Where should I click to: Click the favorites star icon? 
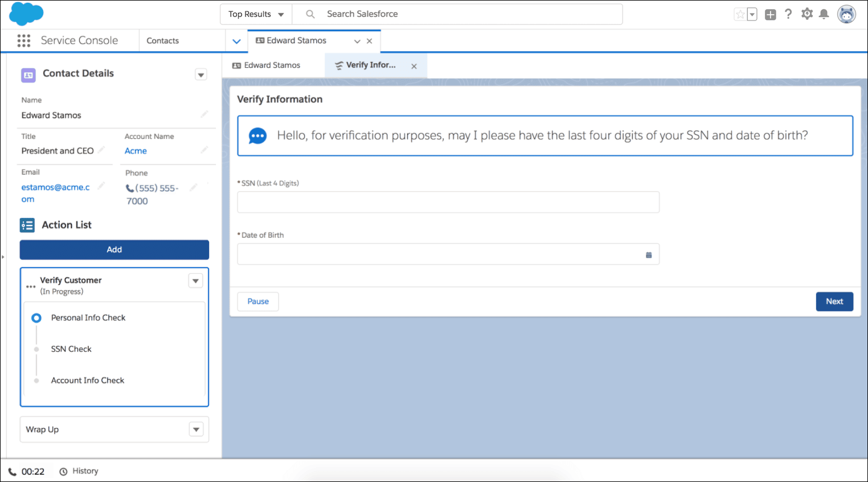(x=740, y=15)
